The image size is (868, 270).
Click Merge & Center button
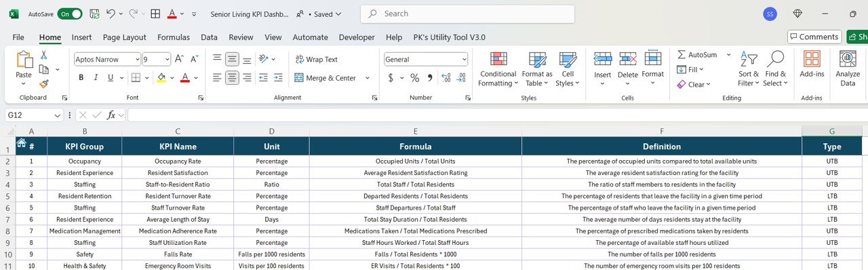pyautogui.click(x=325, y=78)
